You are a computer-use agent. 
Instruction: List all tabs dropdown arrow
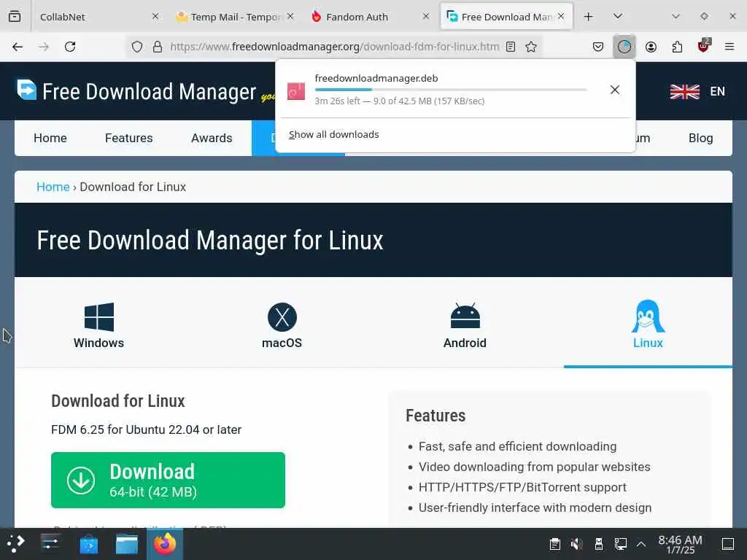coord(618,16)
